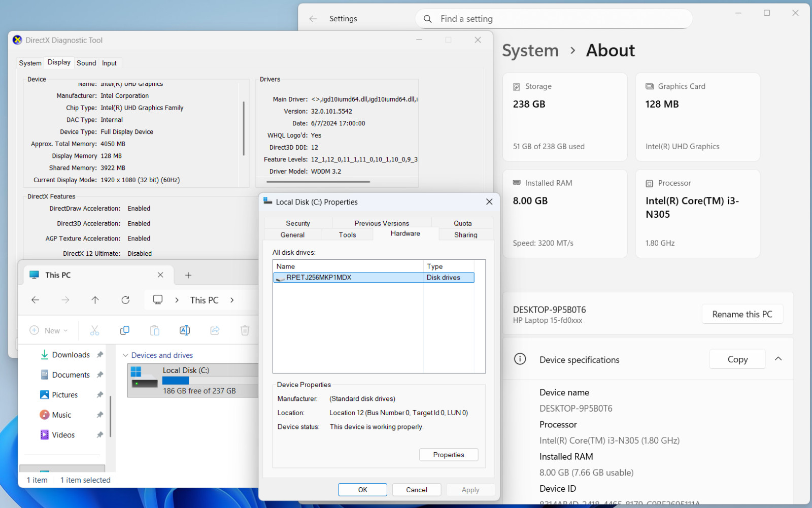This screenshot has width=812, height=508.
Task: Copy device specifications with the Copy button
Action: coord(737,359)
